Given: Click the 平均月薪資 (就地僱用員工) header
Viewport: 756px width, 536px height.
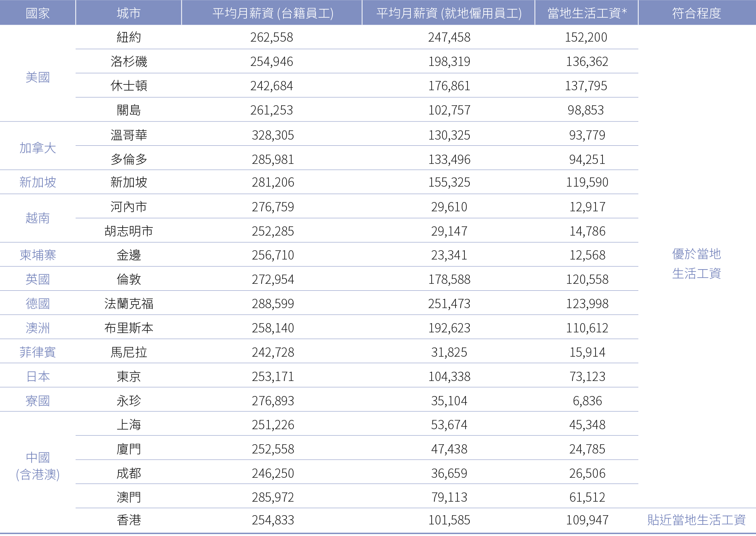Looking at the screenshot, I should (x=449, y=13).
